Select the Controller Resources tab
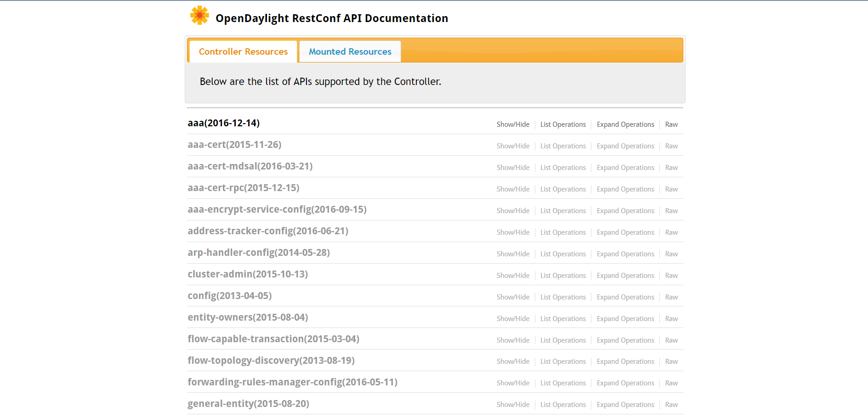Image resolution: width=868 pixels, height=418 pixels. click(243, 52)
